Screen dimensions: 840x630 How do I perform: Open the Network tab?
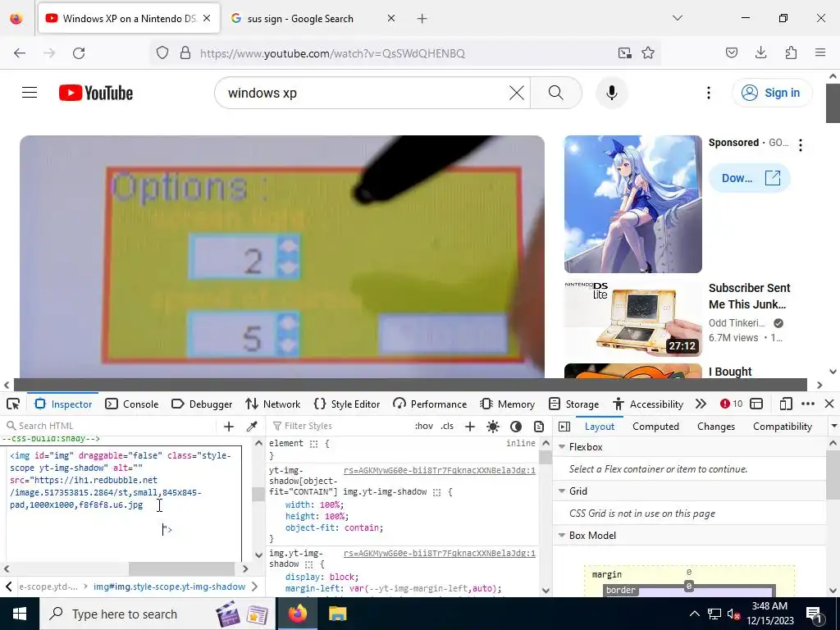pyautogui.click(x=272, y=404)
